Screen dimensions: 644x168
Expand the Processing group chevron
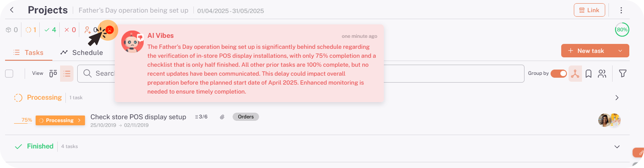617,98
